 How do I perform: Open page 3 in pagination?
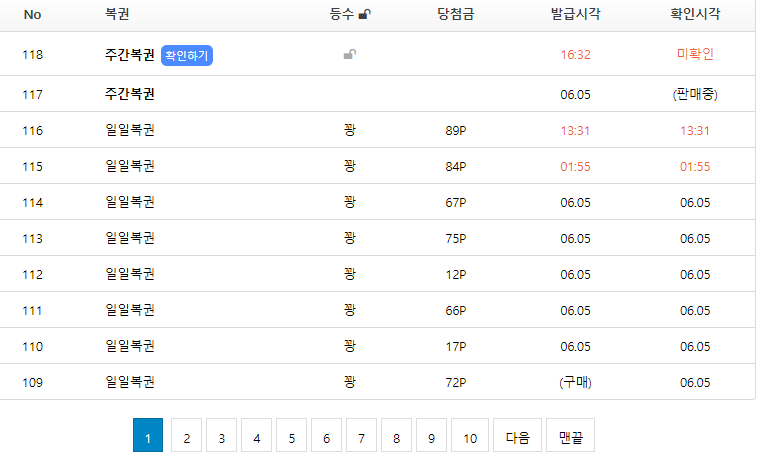[x=222, y=435]
